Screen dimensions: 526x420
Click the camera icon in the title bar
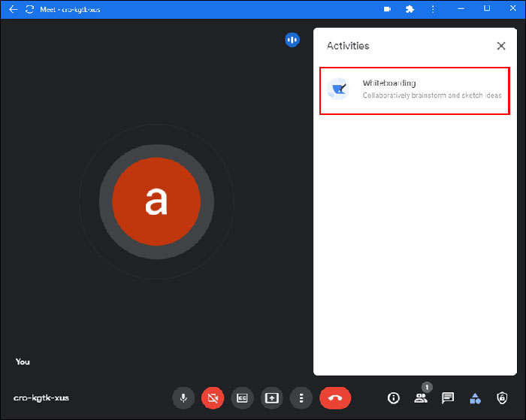[388, 9]
